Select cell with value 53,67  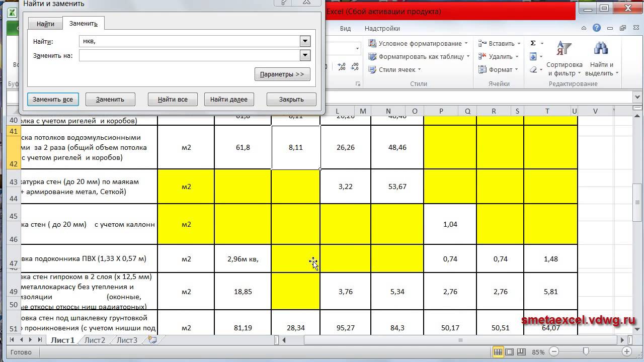pyautogui.click(x=397, y=187)
